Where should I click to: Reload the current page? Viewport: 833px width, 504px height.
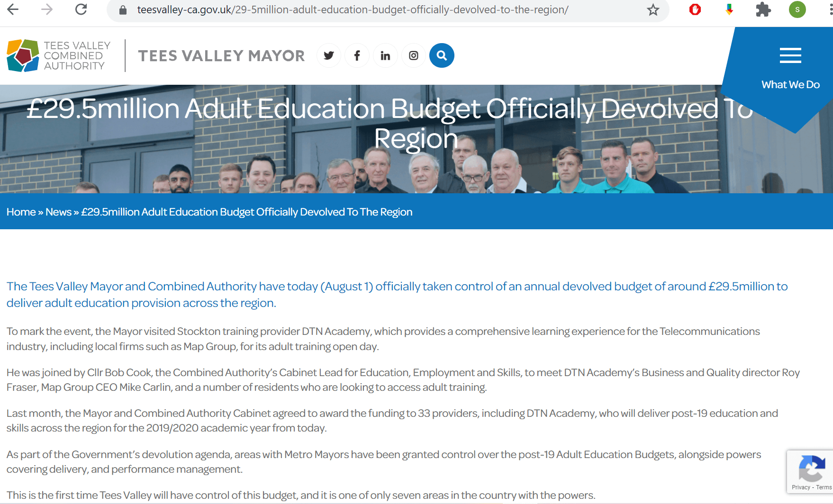tap(81, 9)
